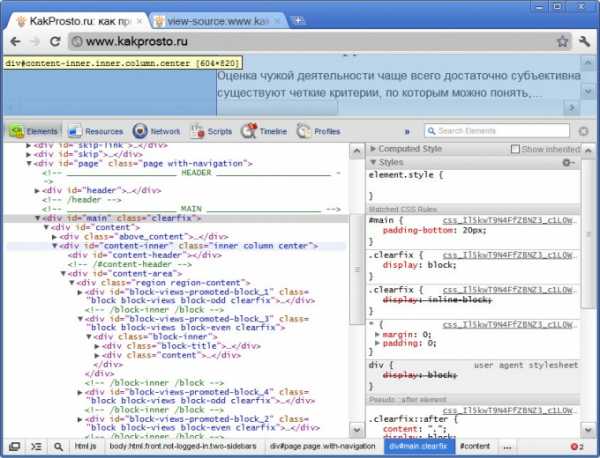Collapse the div id="main" tree node
600x458 pixels.
point(37,218)
